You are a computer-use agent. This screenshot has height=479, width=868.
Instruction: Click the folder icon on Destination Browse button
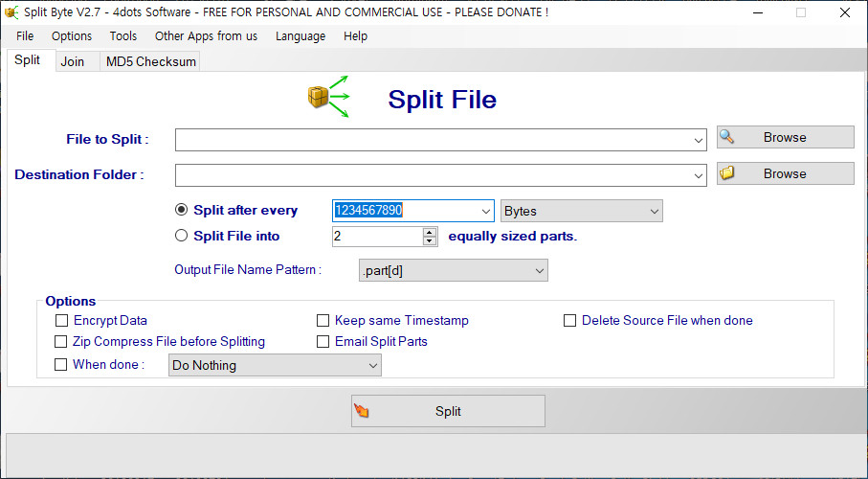pos(726,173)
